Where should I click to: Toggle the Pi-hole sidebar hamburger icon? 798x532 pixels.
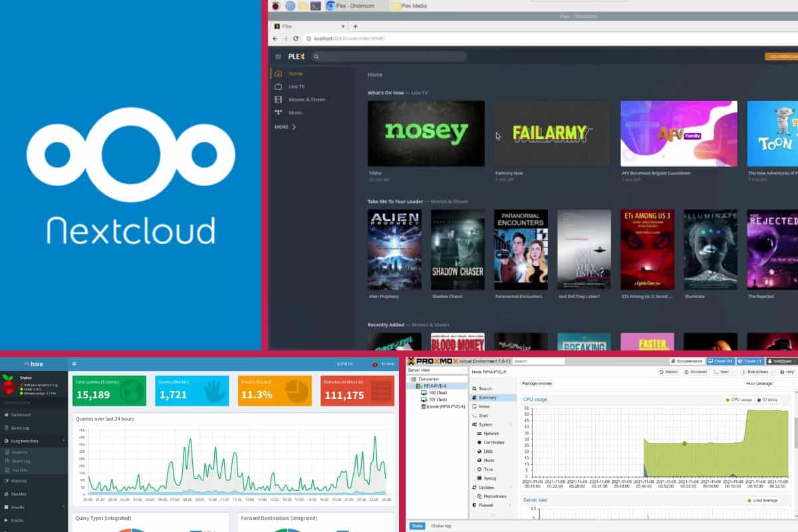(74, 364)
